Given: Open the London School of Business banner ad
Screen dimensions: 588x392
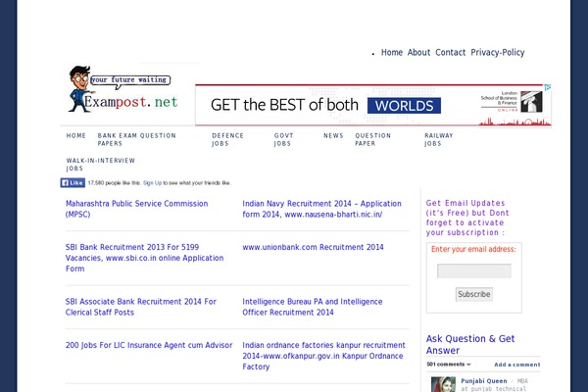Looking at the screenshot, I should click(x=373, y=105).
